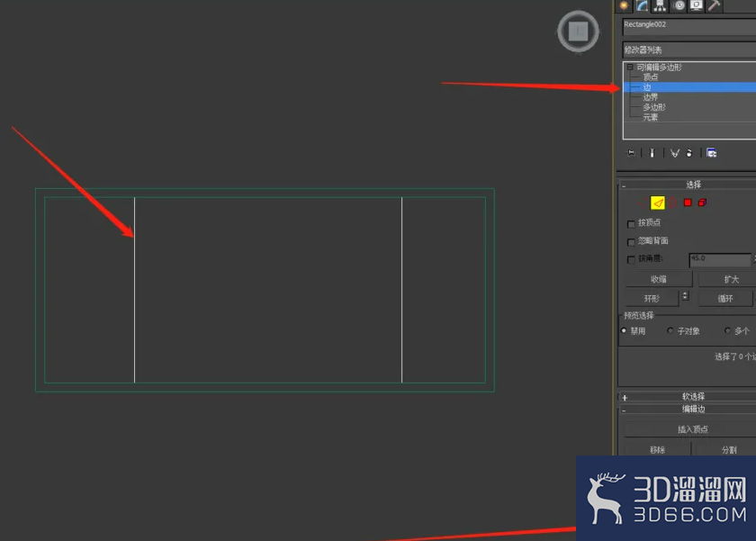Click the 循环 button
756x541 pixels.
tap(725, 299)
